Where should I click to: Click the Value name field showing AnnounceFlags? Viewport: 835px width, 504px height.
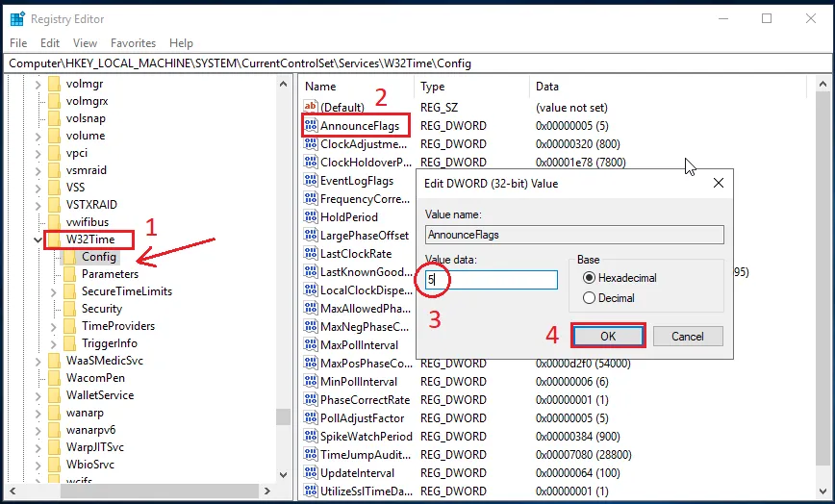(574, 235)
